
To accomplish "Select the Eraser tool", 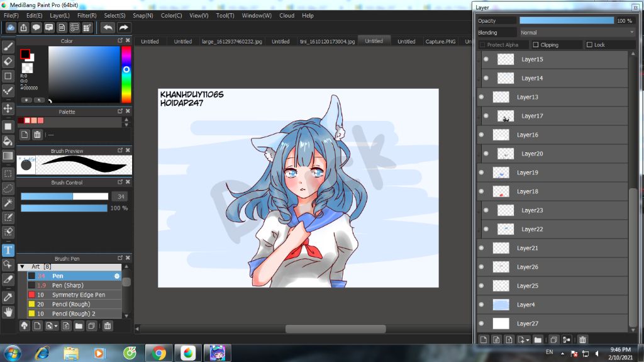I will [8, 61].
